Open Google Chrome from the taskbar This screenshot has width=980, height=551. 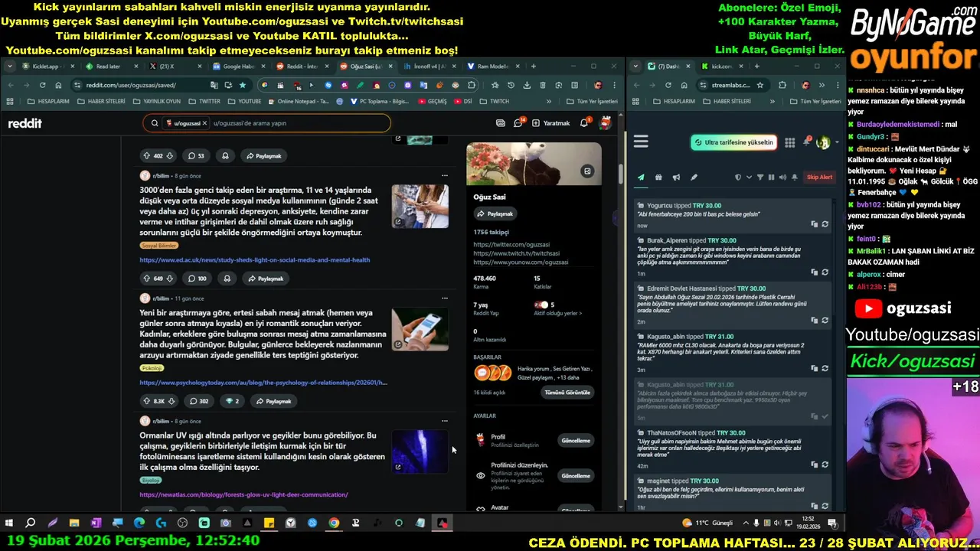coord(334,523)
